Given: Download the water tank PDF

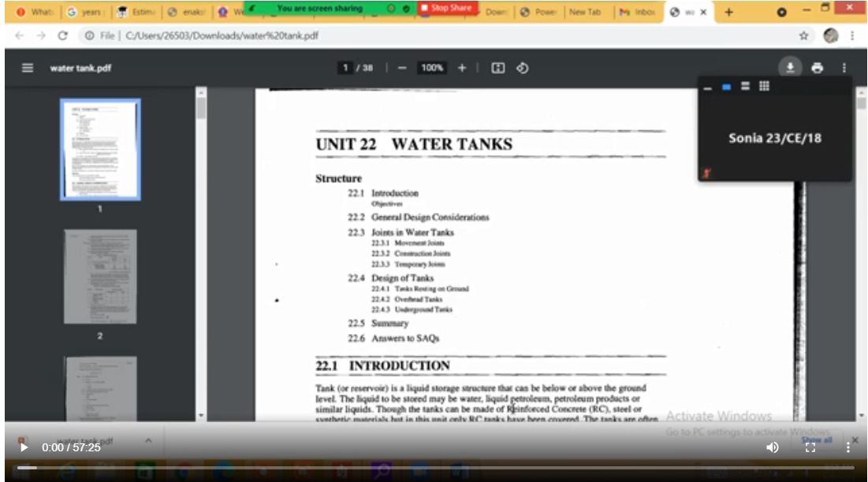Looking at the screenshot, I should tap(790, 68).
